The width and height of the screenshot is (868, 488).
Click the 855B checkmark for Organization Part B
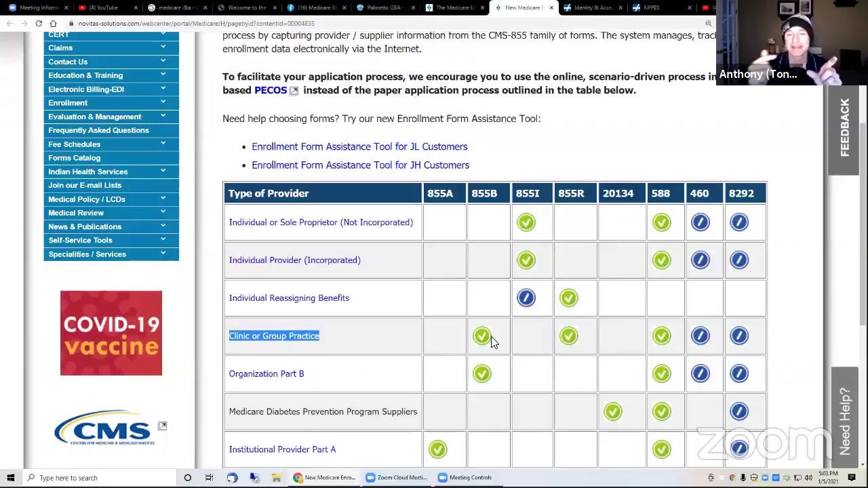(482, 374)
